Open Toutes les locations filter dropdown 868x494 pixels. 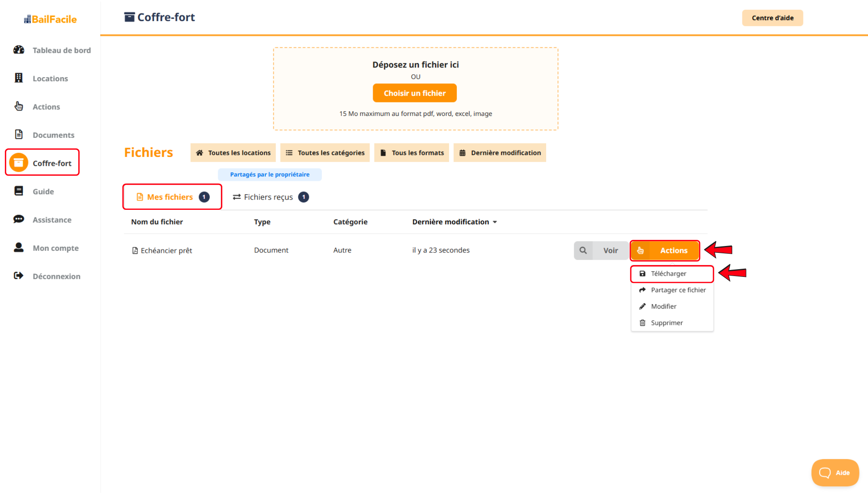click(233, 153)
